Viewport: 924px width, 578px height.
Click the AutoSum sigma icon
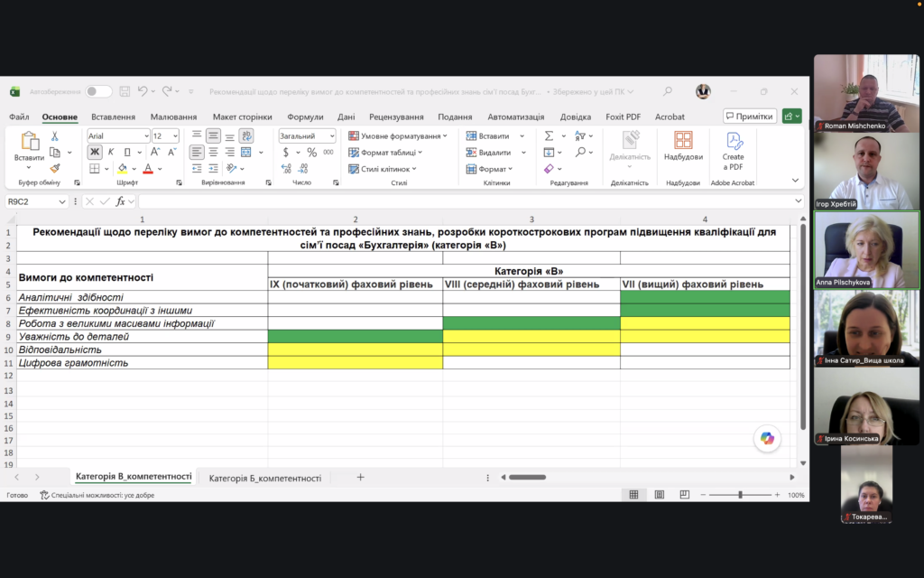(x=549, y=136)
